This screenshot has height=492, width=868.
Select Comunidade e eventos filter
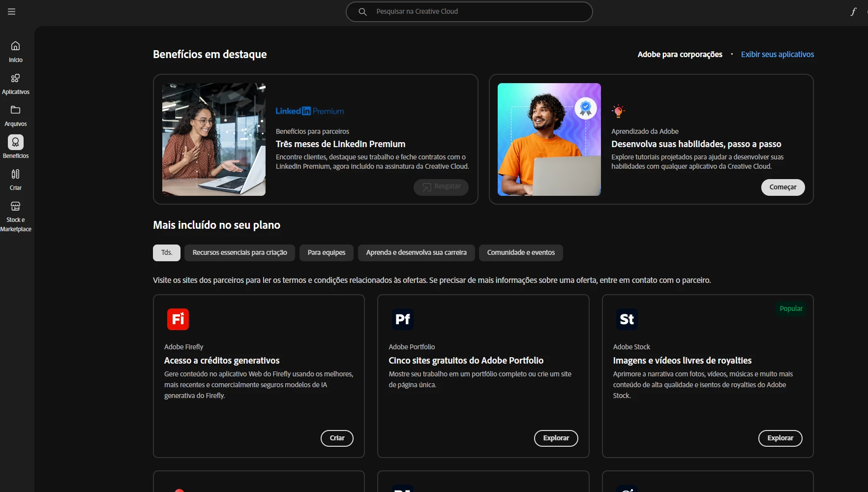coord(521,253)
